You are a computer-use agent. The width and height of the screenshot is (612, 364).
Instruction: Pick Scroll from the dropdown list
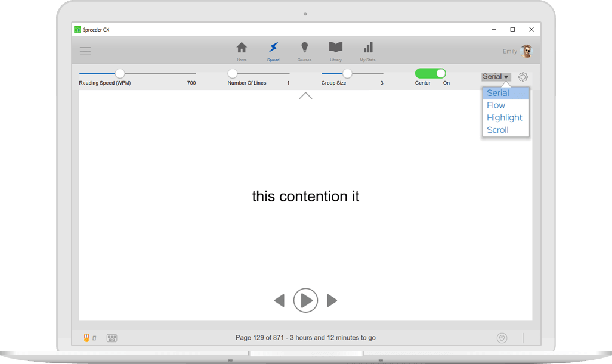coord(498,130)
